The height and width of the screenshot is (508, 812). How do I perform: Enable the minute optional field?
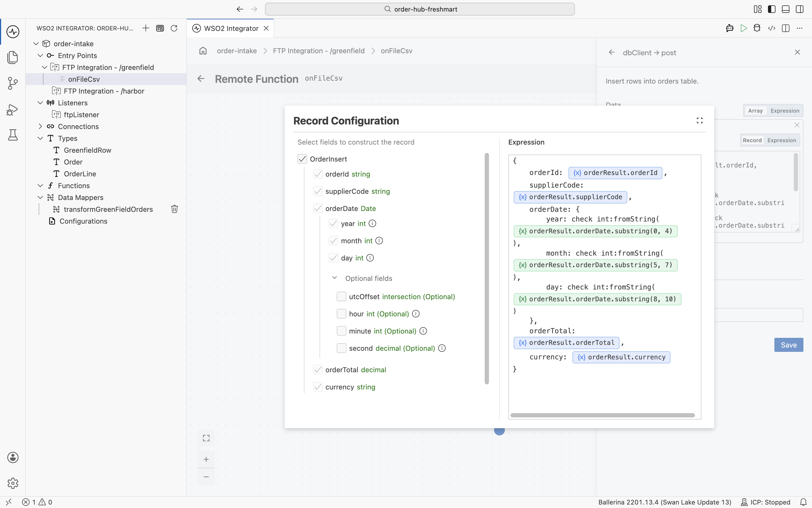tap(341, 331)
